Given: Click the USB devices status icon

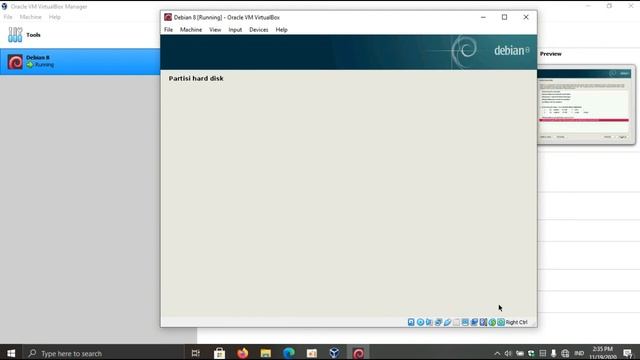Looking at the screenshot, I should click(x=447, y=322).
